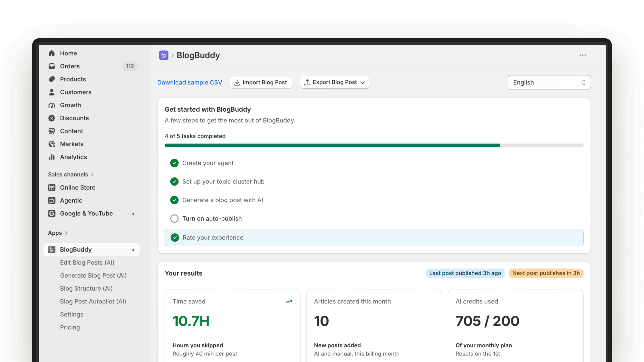This screenshot has height=362, width=644.
Task: Click the Growth gauge icon
Action: pyautogui.click(x=52, y=105)
